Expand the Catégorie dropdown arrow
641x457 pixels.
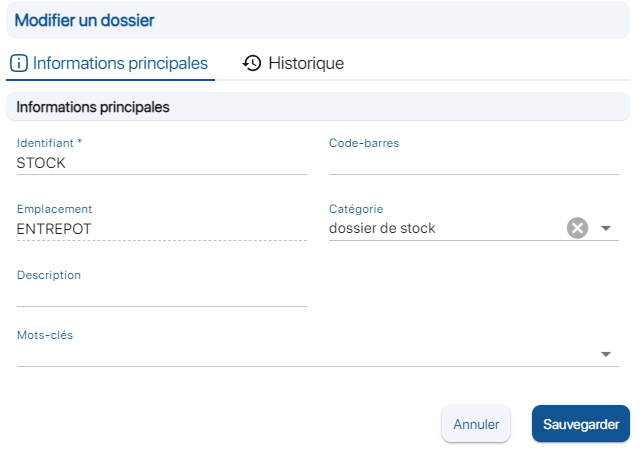[606, 228]
